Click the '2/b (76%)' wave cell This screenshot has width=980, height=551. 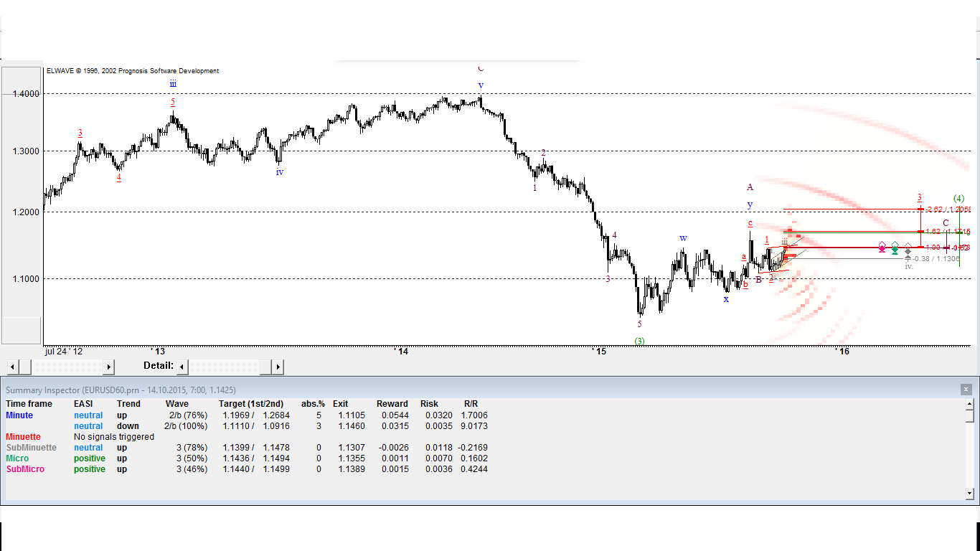click(x=189, y=415)
